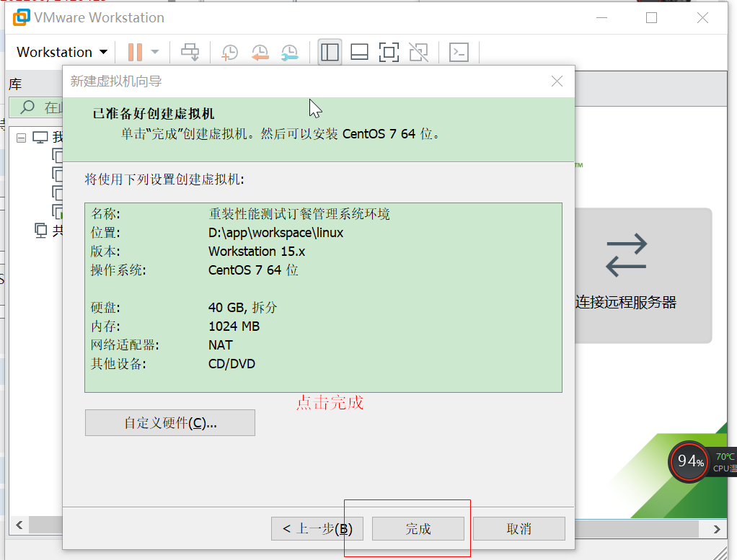The width and height of the screenshot is (737, 560).
Task: Click the 库 library panel header
Action: pyautogui.click(x=16, y=84)
